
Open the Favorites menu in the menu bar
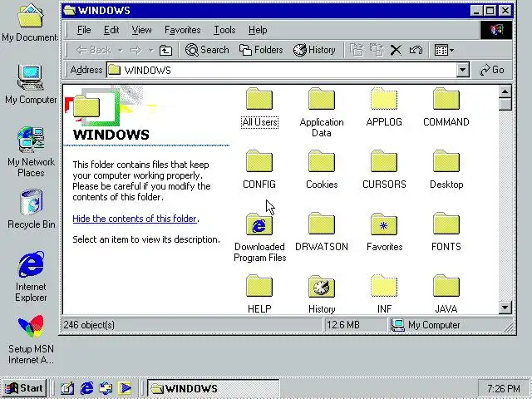click(x=183, y=30)
